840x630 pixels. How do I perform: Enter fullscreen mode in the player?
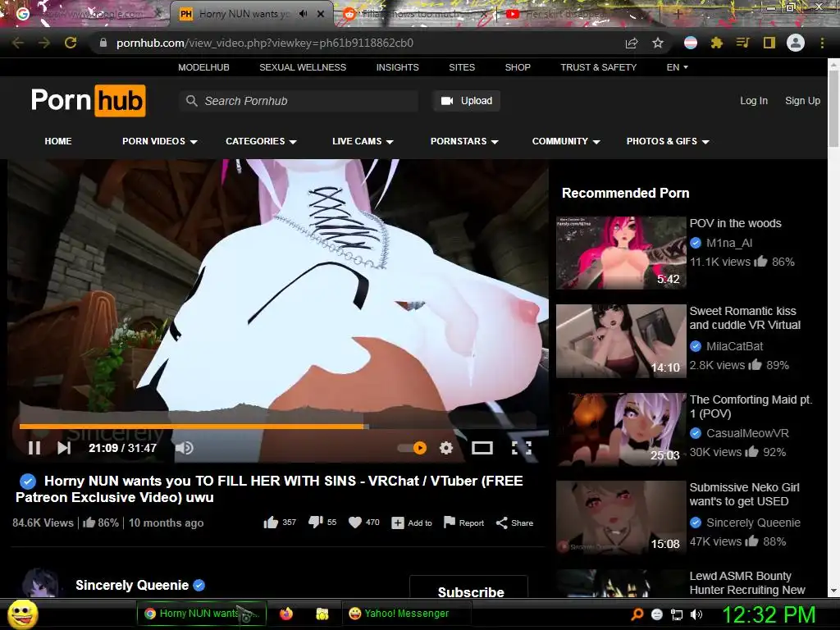(x=521, y=448)
